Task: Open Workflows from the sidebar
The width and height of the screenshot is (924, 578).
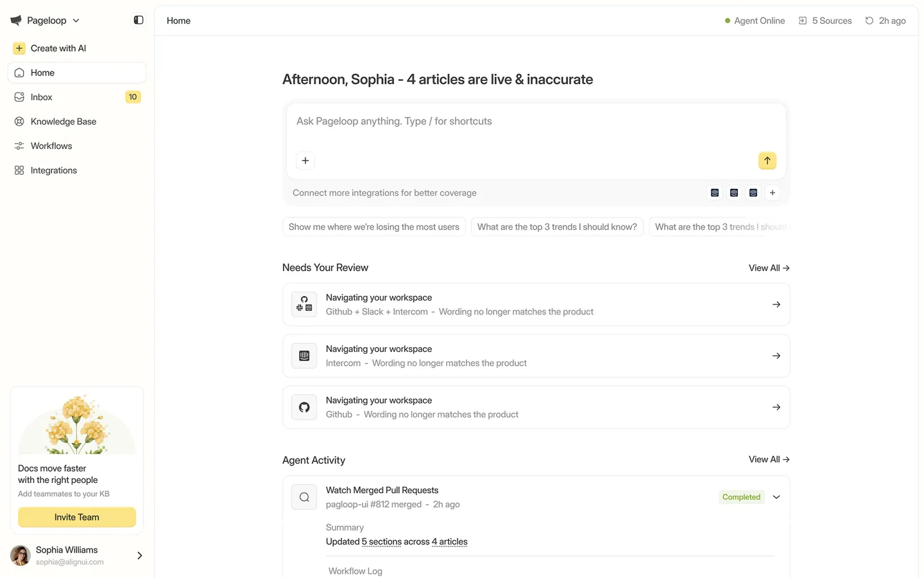Action: pos(77,146)
